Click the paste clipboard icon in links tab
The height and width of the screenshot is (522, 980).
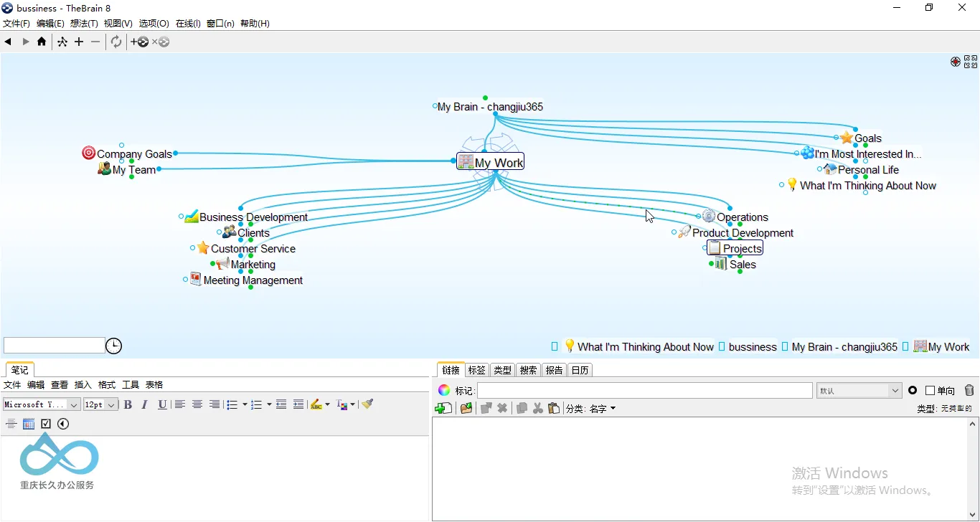[554, 408]
